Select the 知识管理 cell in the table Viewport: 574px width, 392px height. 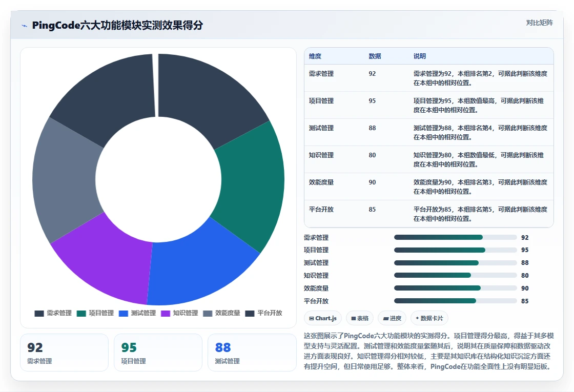tap(321, 155)
